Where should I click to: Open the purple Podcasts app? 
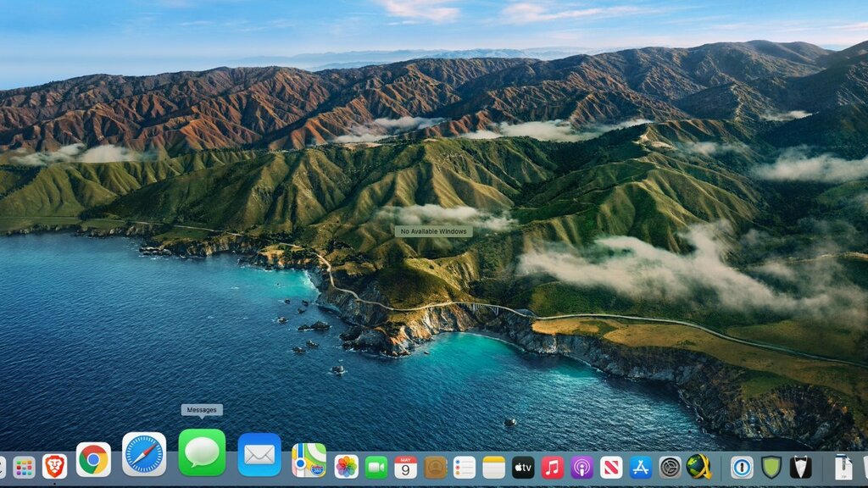[x=581, y=467]
